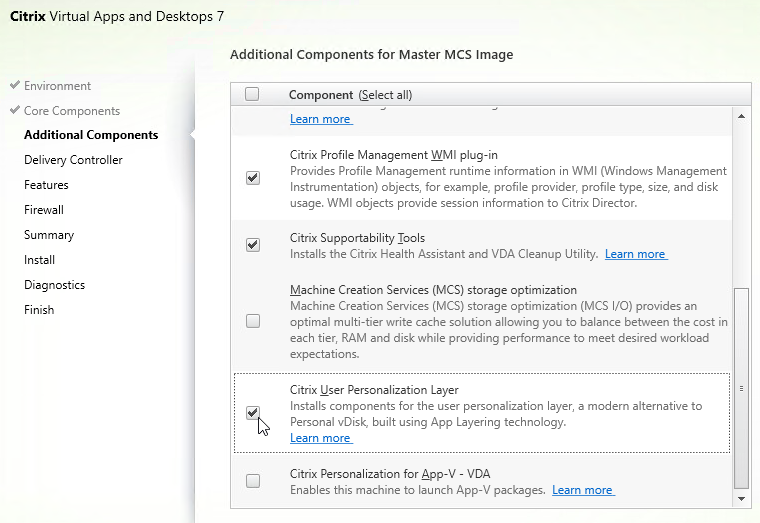
Task: Enable Citrix Personalization for App-V checkbox
Action: tap(253, 481)
